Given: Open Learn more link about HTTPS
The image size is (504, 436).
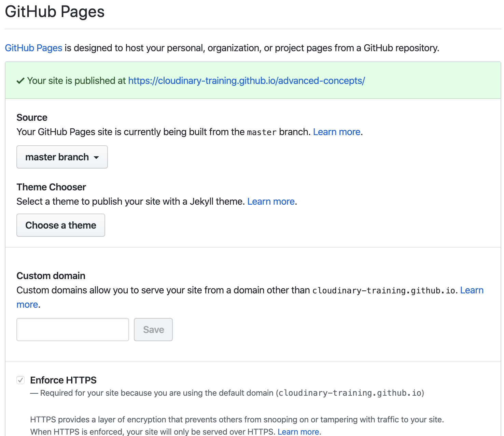Looking at the screenshot, I should [298, 432].
